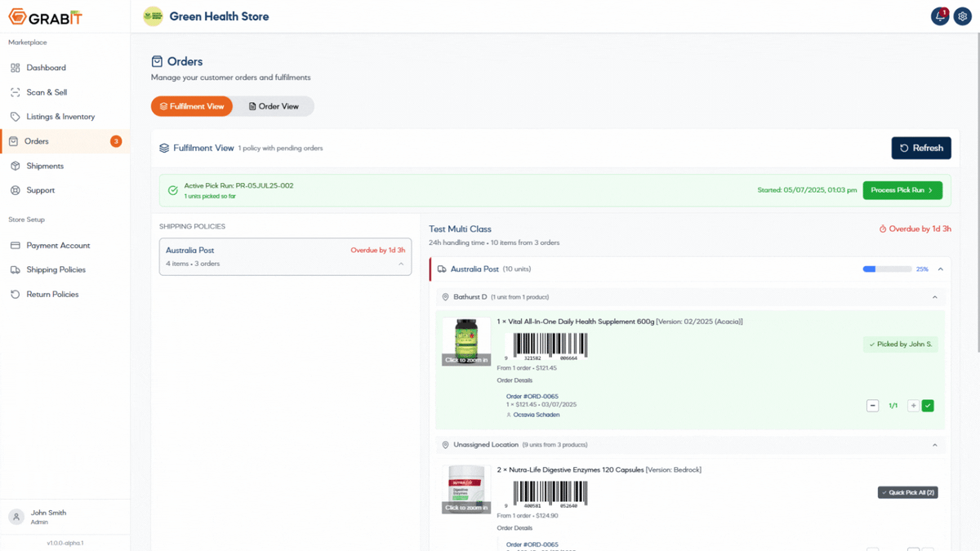The image size is (980, 551).
Task: Collapse the Unassigned Location section
Action: (935, 444)
